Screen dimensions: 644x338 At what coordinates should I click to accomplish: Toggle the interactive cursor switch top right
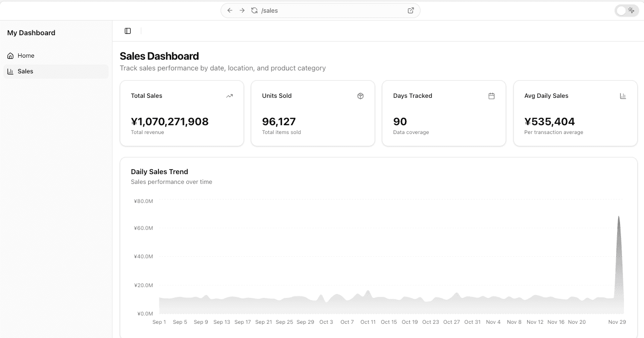click(x=626, y=10)
